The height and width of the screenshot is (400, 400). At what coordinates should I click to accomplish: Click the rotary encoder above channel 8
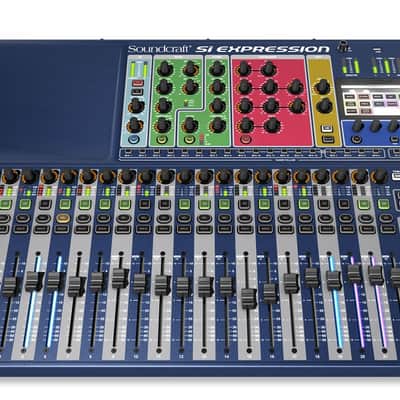107,176
